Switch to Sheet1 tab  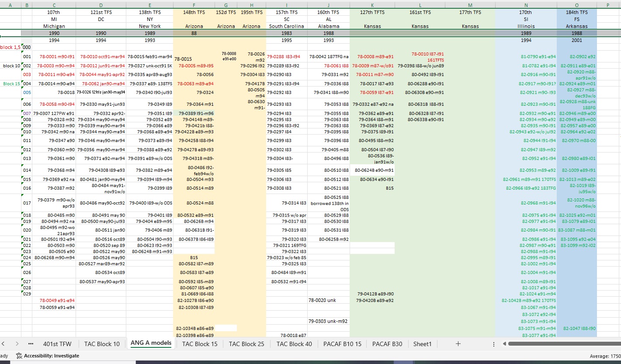423,344
